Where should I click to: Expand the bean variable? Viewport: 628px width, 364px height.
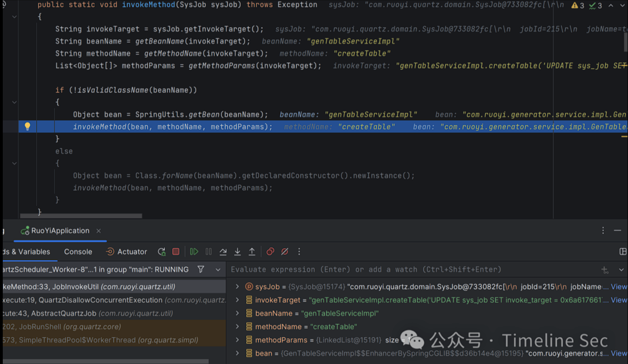coord(237,353)
